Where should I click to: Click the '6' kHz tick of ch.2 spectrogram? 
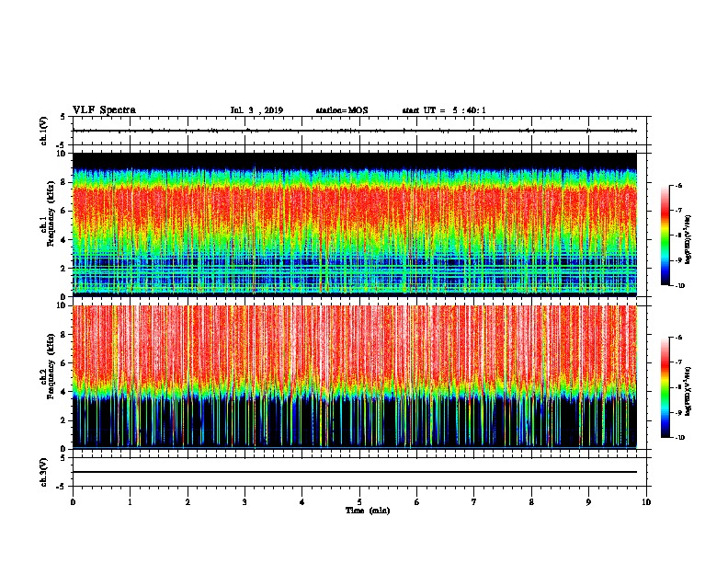point(63,362)
